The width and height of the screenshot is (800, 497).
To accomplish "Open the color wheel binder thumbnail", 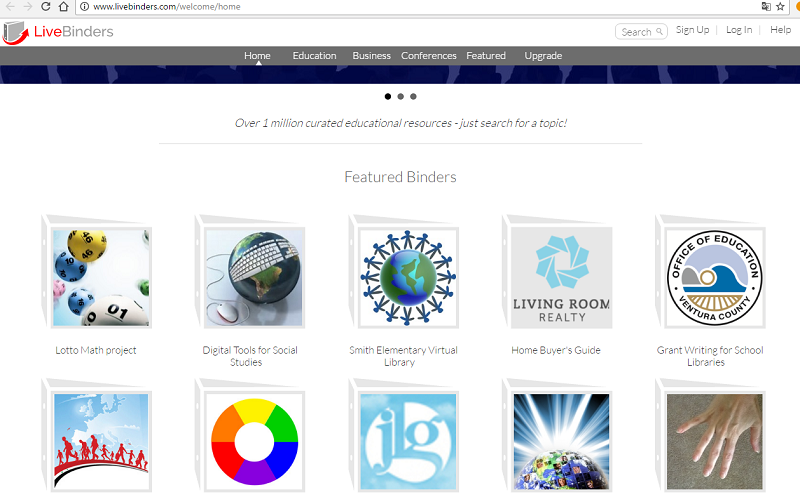I will coord(254,440).
